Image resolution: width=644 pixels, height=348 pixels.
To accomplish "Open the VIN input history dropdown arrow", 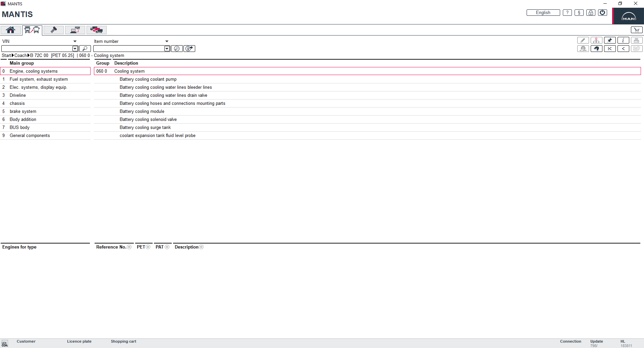I will point(75,49).
